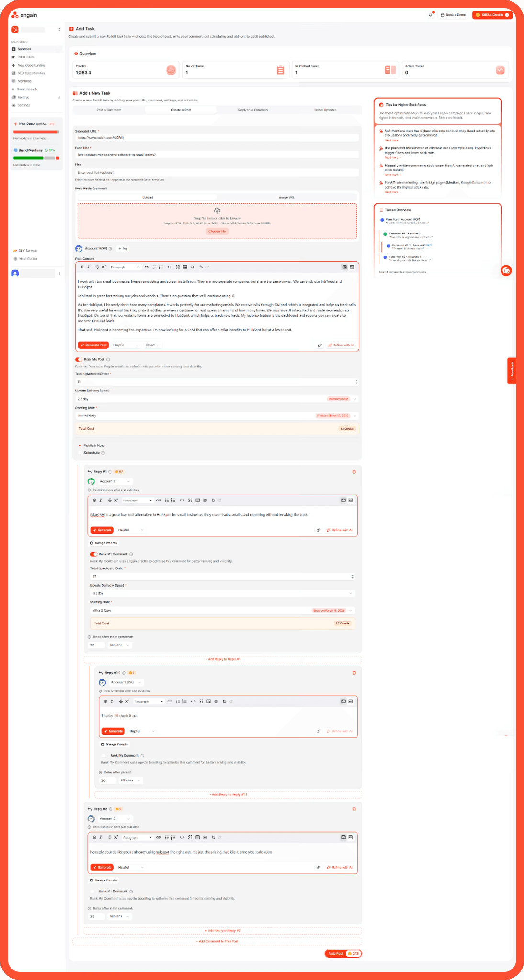The width and height of the screenshot is (524, 980).
Task: Click the Total Upvotes to Order stepper arrows
Action: [x=356, y=382]
